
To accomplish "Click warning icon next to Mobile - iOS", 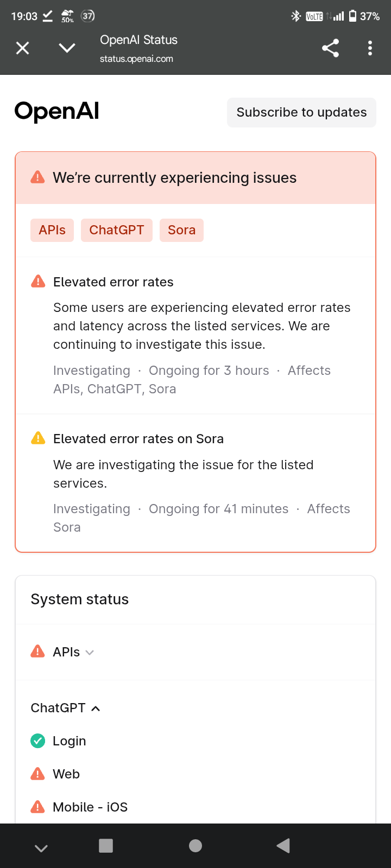I will 38,807.
